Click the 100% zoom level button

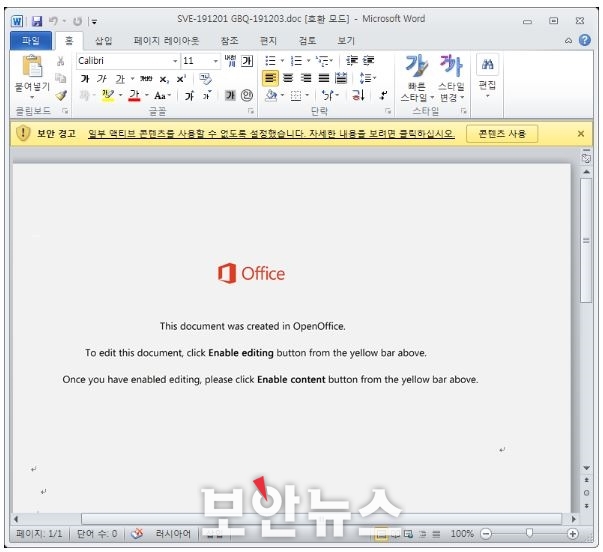click(x=462, y=534)
